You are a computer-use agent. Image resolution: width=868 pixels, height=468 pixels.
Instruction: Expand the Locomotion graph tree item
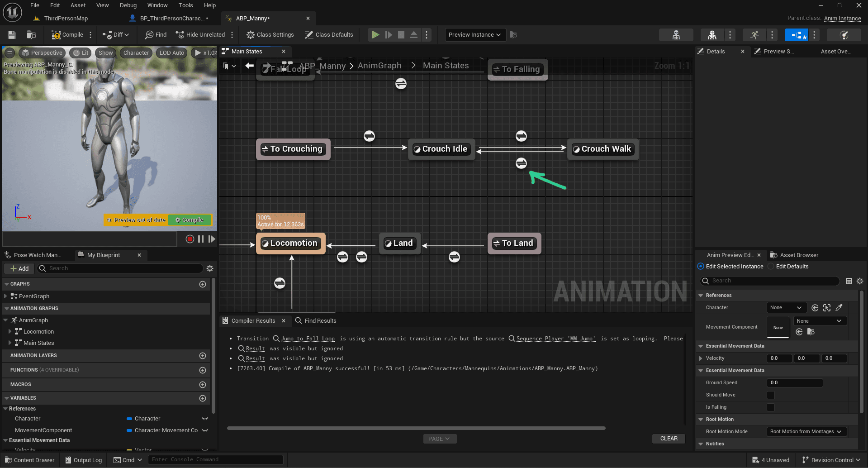coord(10,332)
